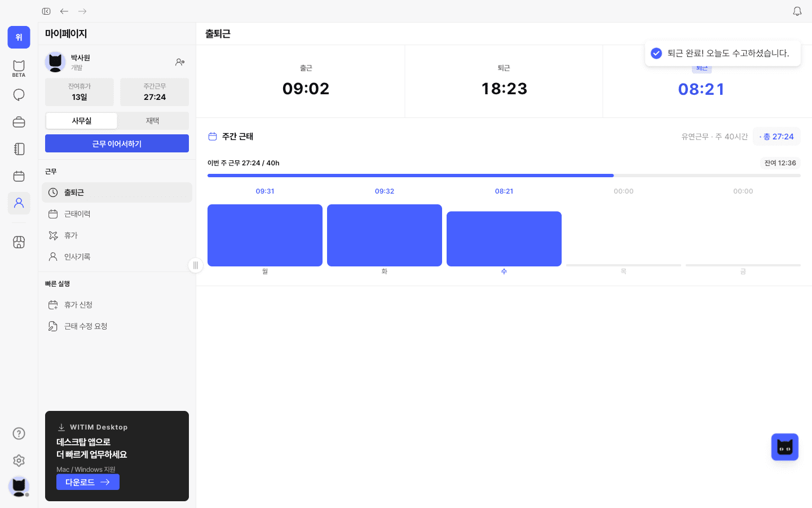Click the weekly work progress bar
This screenshot has height=508, width=812.
(504, 176)
